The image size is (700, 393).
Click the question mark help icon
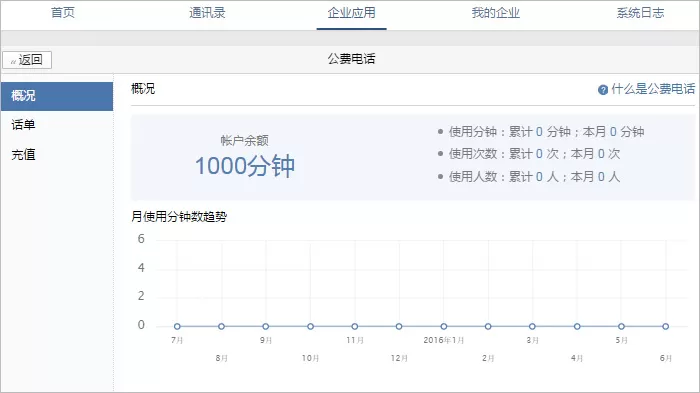pos(603,90)
